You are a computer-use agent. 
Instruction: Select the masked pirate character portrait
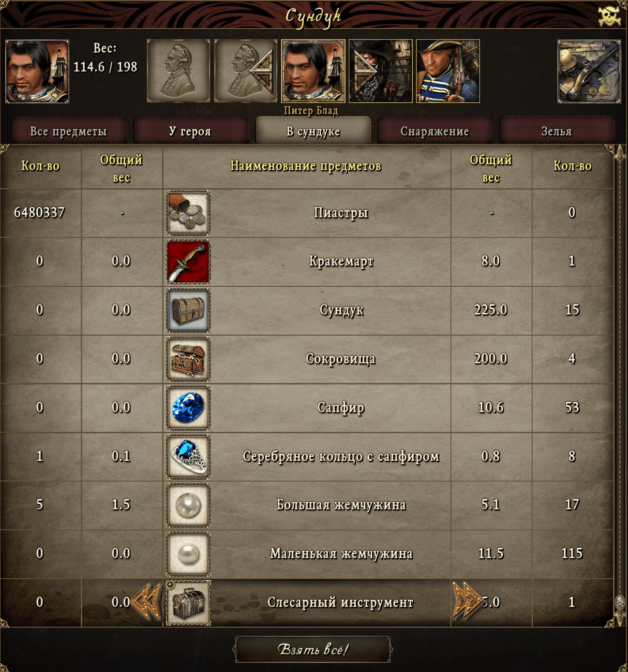[381, 71]
